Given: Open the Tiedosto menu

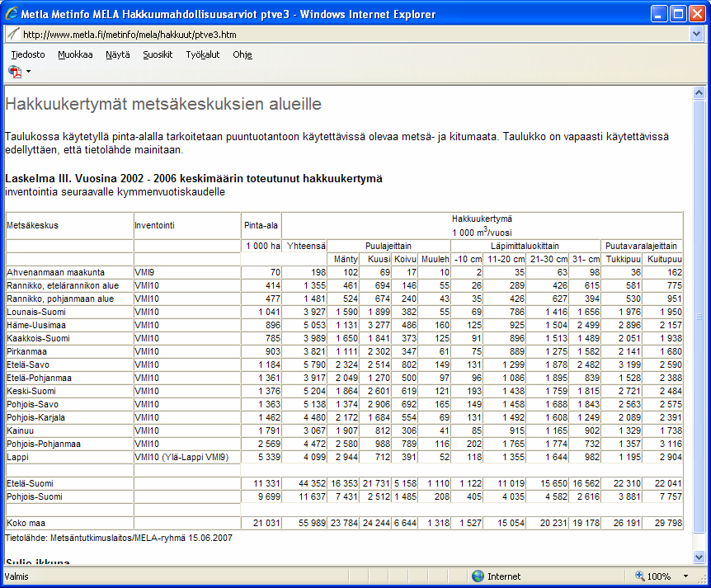Looking at the screenshot, I should pos(28,55).
